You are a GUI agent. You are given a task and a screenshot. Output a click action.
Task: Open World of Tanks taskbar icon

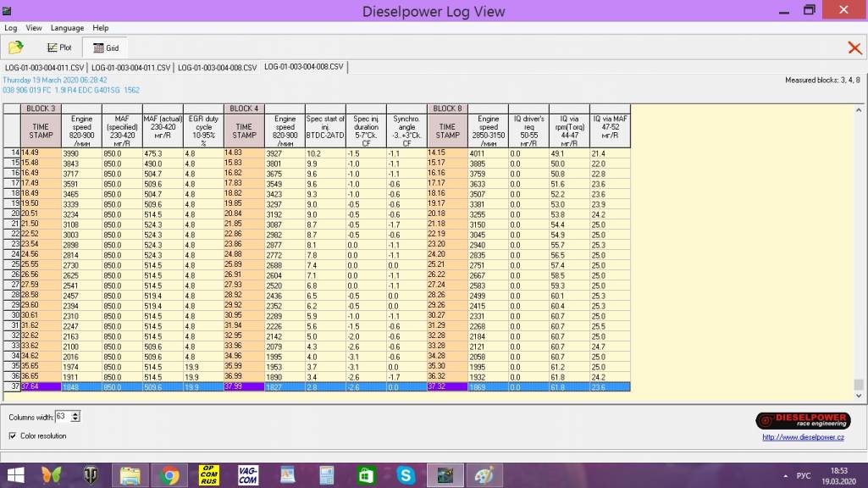click(91, 474)
